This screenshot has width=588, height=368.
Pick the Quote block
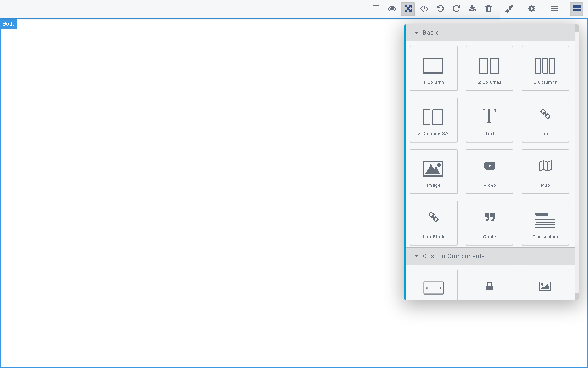point(489,223)
